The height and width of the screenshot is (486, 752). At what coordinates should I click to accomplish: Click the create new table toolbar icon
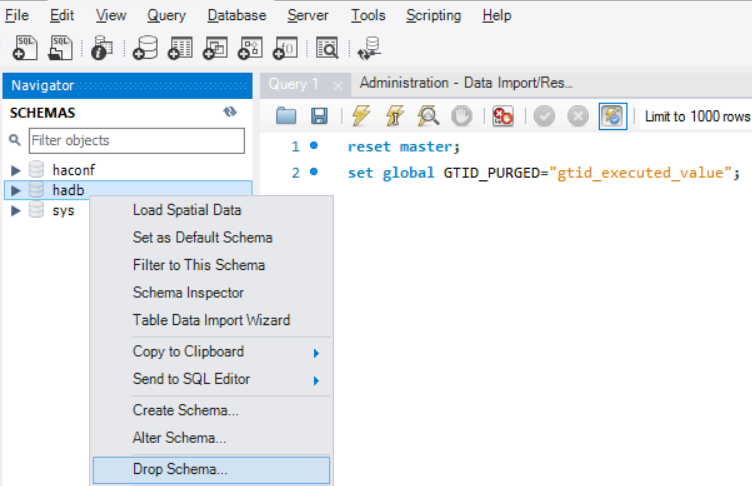tap(180, 47)
